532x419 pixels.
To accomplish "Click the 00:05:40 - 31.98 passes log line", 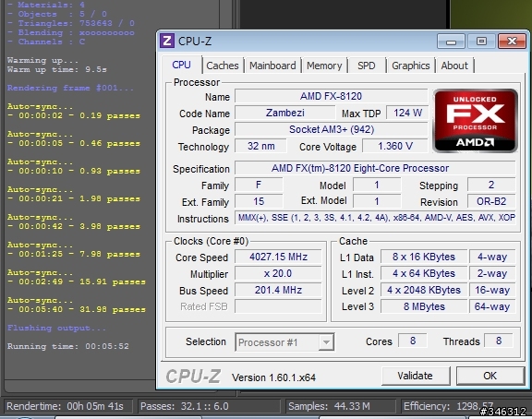I will (x=77, y=309).
